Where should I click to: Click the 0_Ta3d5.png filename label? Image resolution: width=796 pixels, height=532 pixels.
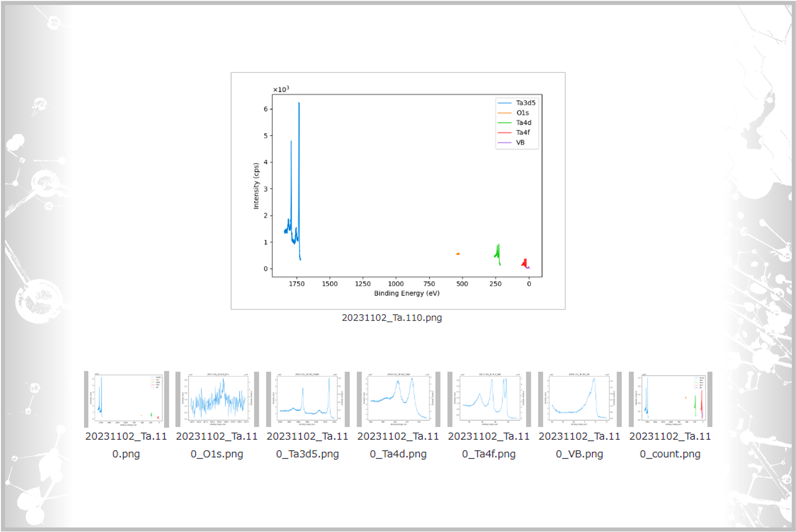pyautogui.click(x=307, y=454)
